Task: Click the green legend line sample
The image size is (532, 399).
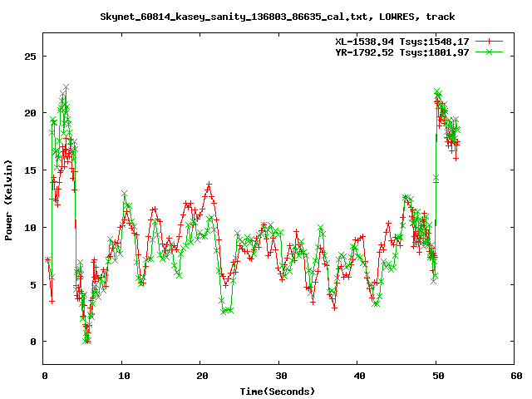Action: [489, 52]
